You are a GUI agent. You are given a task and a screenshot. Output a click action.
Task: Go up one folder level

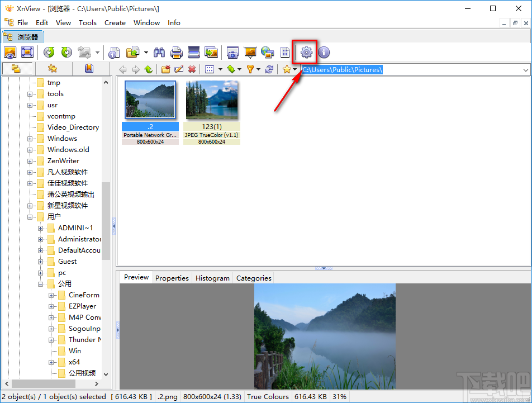coord(148,69)
